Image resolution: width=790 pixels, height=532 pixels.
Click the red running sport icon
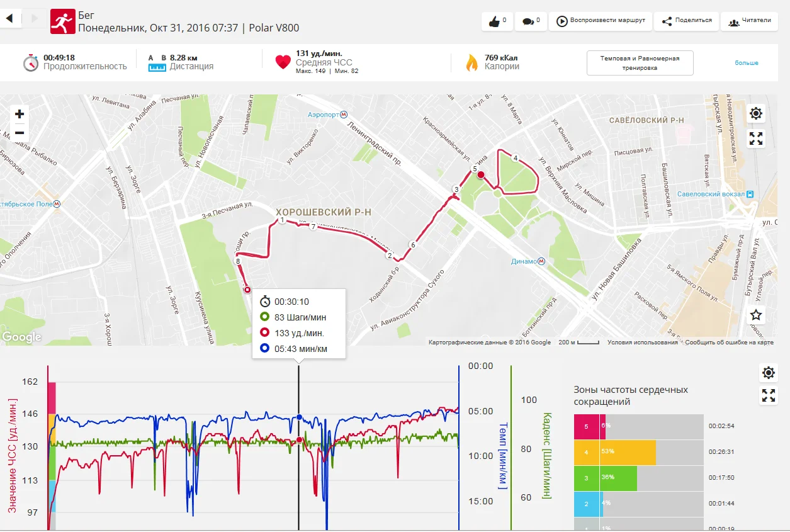pyautogui.click(x=62, y=22)
